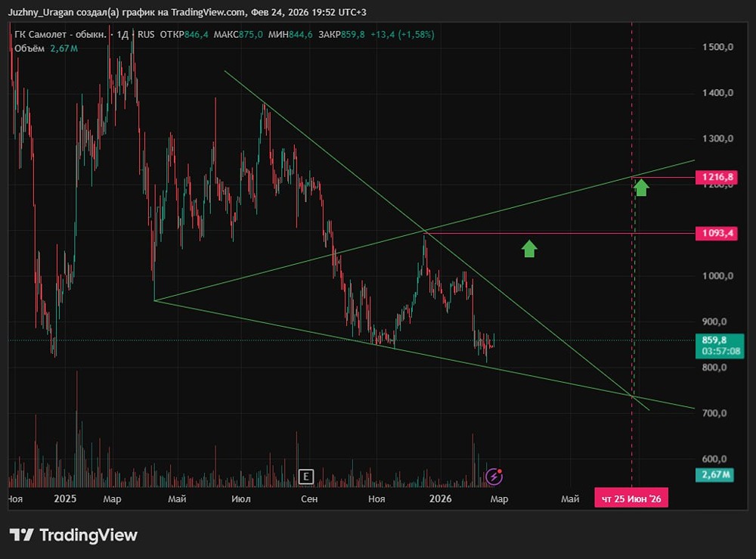Screen dimensions: 756x559
Task: Click the 600,0 price axis label
Action: (x=714, y=459)
